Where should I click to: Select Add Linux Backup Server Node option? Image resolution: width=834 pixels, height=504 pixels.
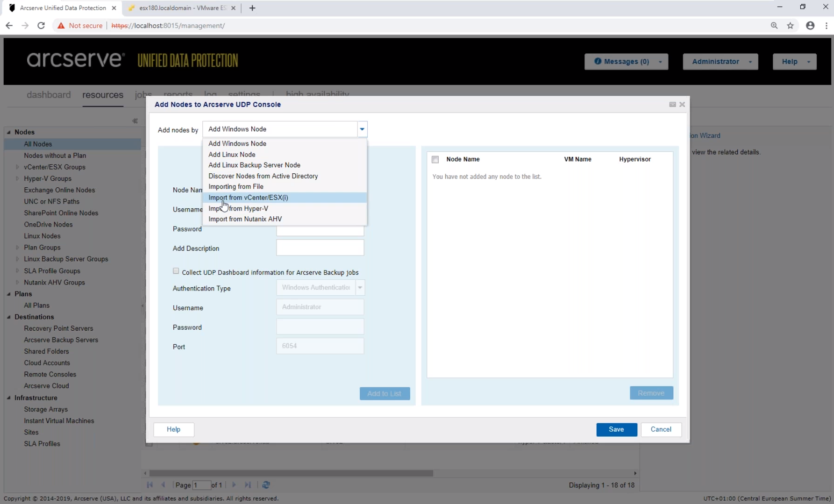[285, 165]
